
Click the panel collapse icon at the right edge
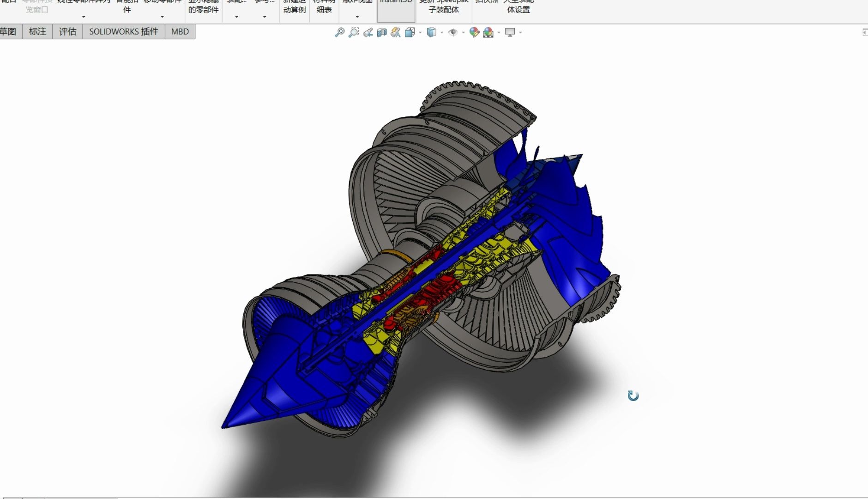pos(865,32)
